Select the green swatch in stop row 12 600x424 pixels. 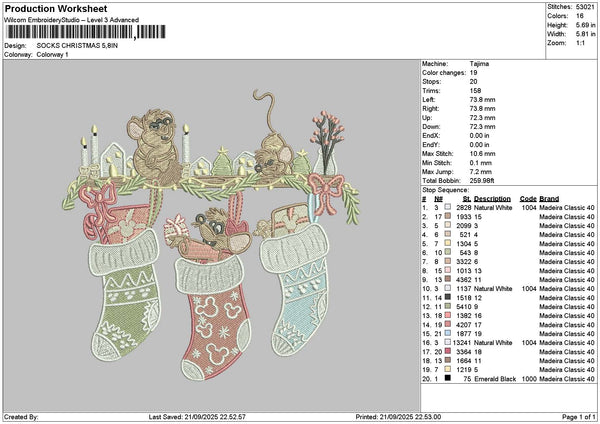(x=447, y=306)
